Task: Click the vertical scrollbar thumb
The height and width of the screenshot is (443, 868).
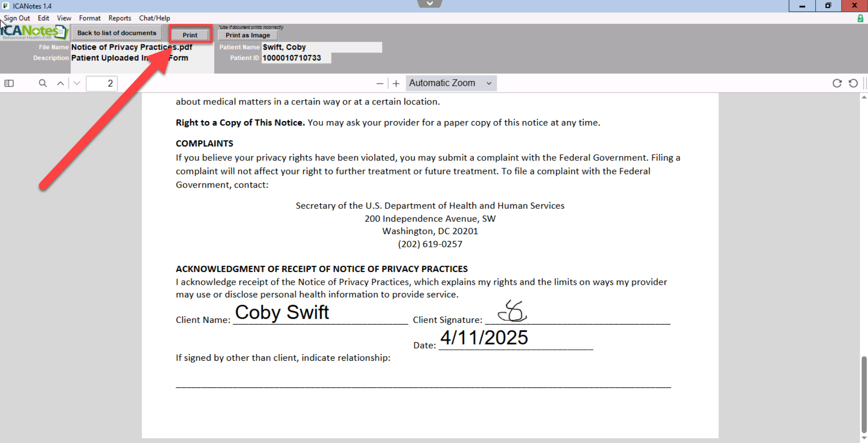Action: click(x=863, y=393)
